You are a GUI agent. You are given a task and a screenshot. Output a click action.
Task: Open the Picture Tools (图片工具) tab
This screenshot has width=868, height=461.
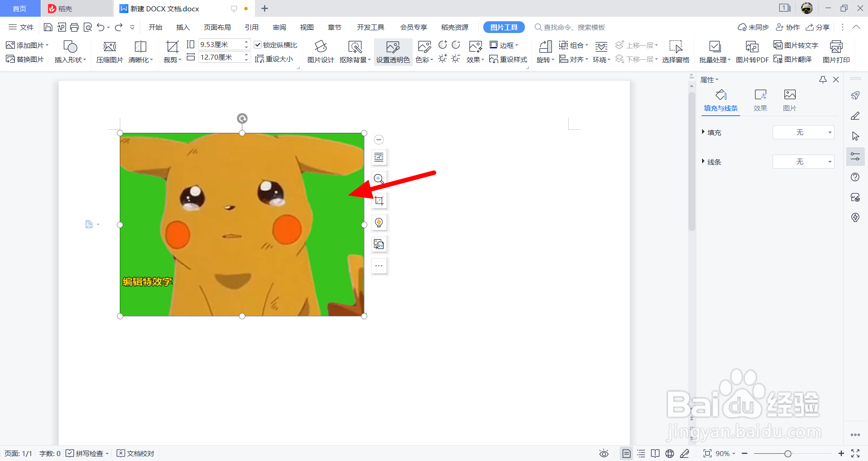[x=504, y=28]
